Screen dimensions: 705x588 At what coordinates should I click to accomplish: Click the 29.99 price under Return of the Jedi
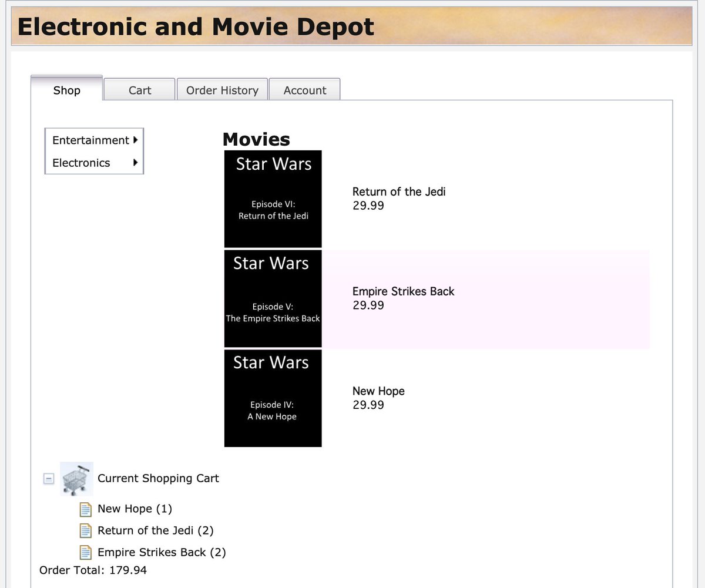click(x=368, y=206)
